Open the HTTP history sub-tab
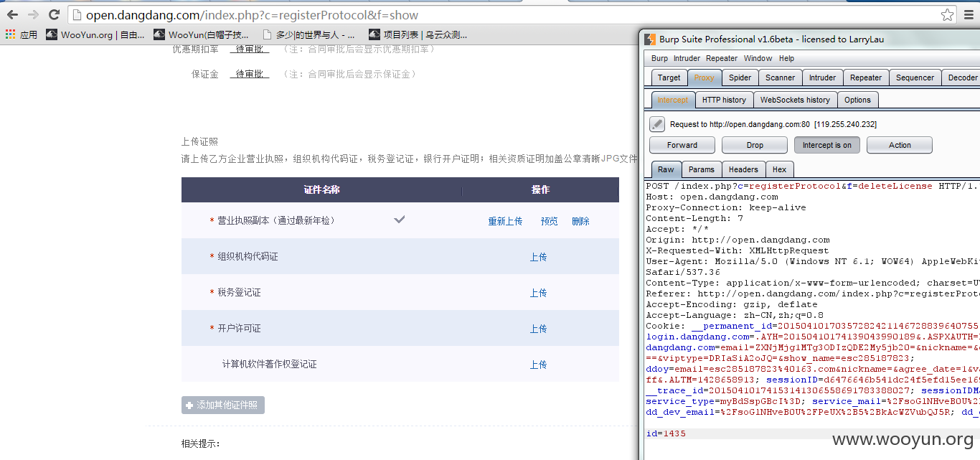This screenshot has width=980, height=460. pos(724,100)
